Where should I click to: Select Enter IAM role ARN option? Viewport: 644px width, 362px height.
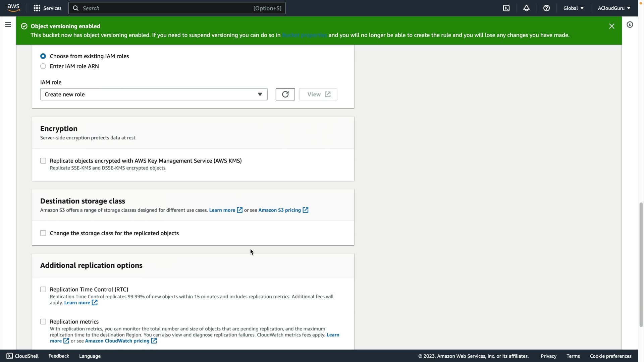[x=43, y=66]
